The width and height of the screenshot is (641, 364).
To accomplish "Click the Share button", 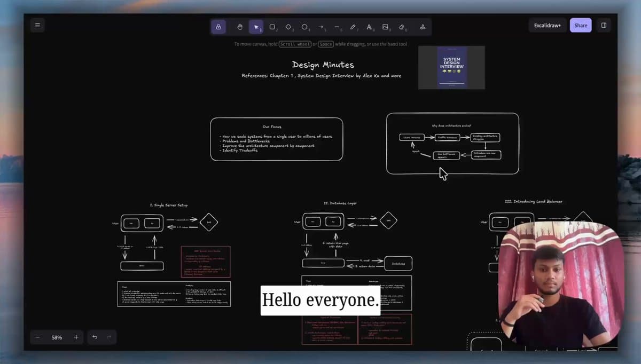I will point(581,25).
